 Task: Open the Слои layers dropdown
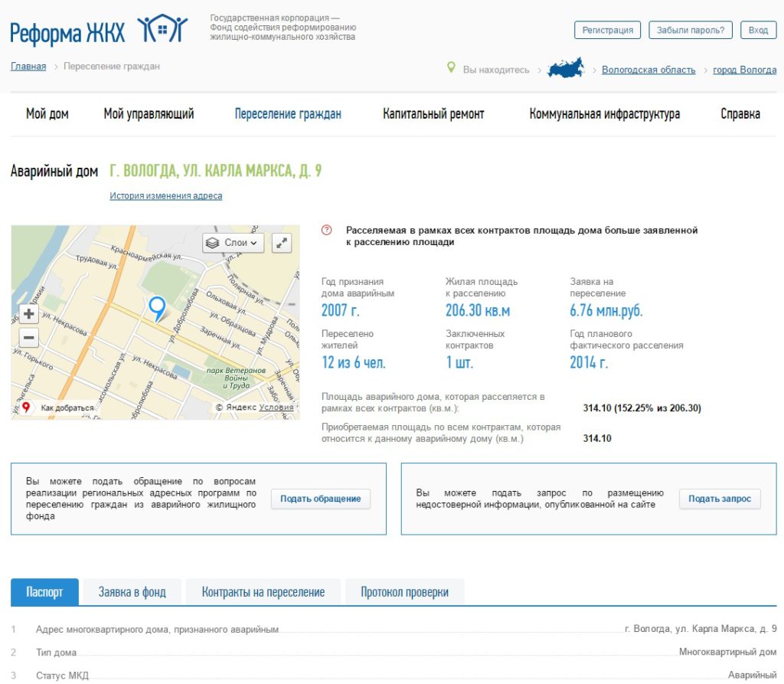point(234,243)
